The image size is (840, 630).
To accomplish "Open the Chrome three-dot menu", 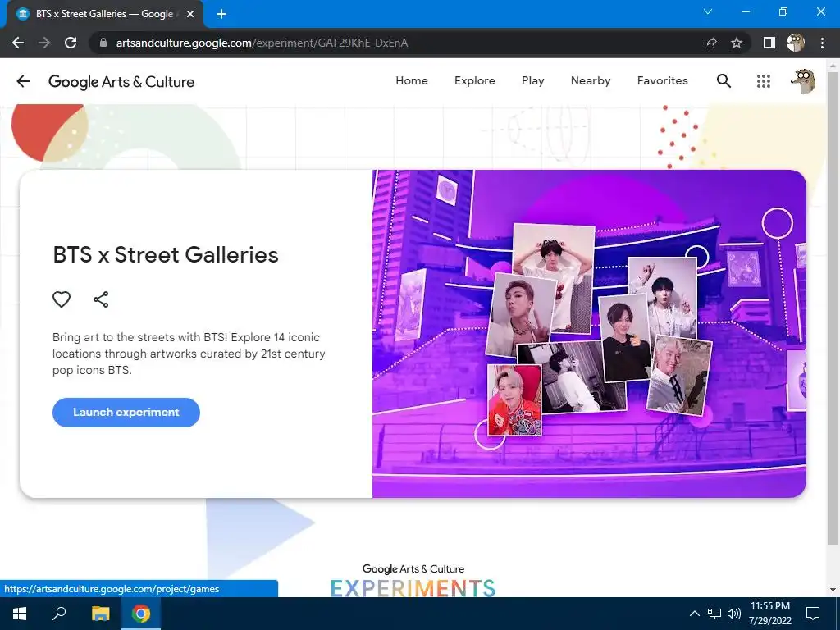I will [822, 43].
